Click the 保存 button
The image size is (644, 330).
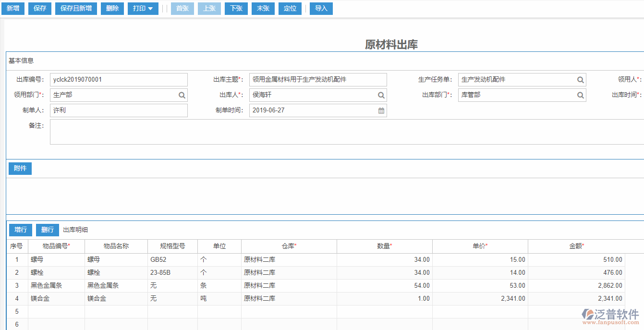40,9
